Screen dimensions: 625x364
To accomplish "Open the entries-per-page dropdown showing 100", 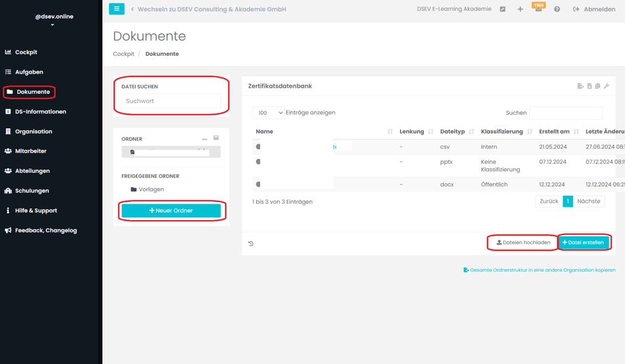I will point(268,113).
